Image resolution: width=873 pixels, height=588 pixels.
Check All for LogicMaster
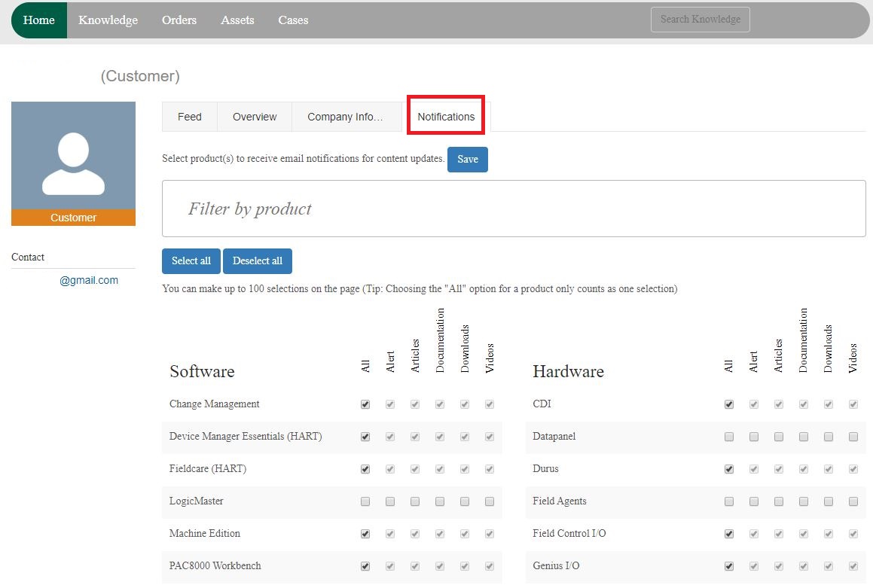[x=365, y=501]
